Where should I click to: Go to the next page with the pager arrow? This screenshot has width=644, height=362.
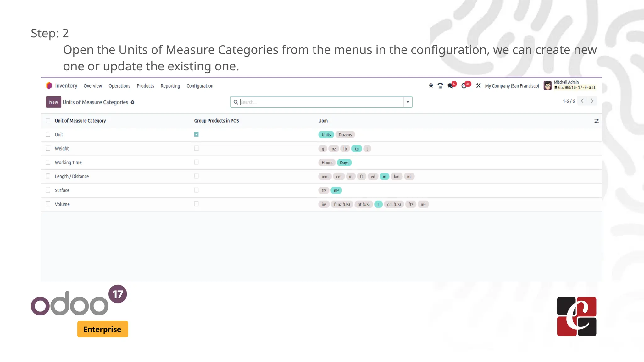592,101
